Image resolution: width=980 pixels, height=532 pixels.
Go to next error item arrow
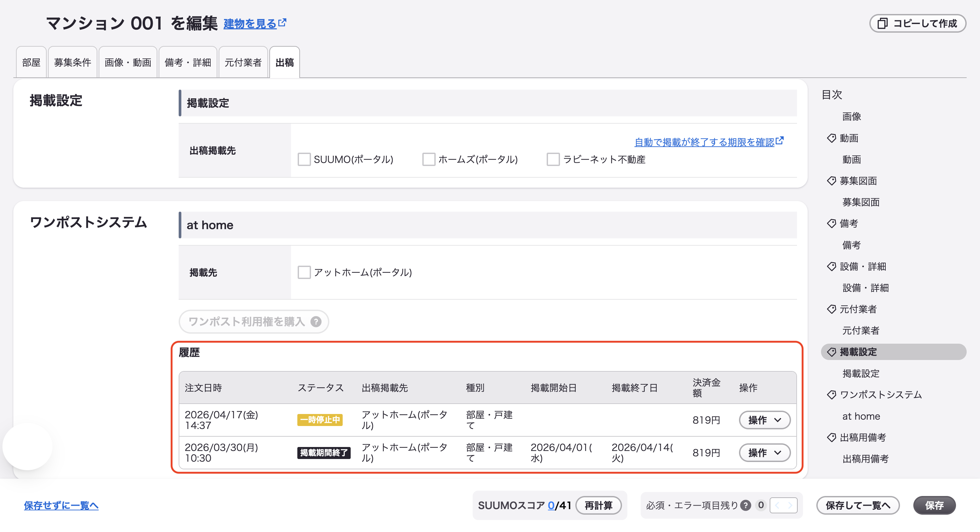pos(790,505)
